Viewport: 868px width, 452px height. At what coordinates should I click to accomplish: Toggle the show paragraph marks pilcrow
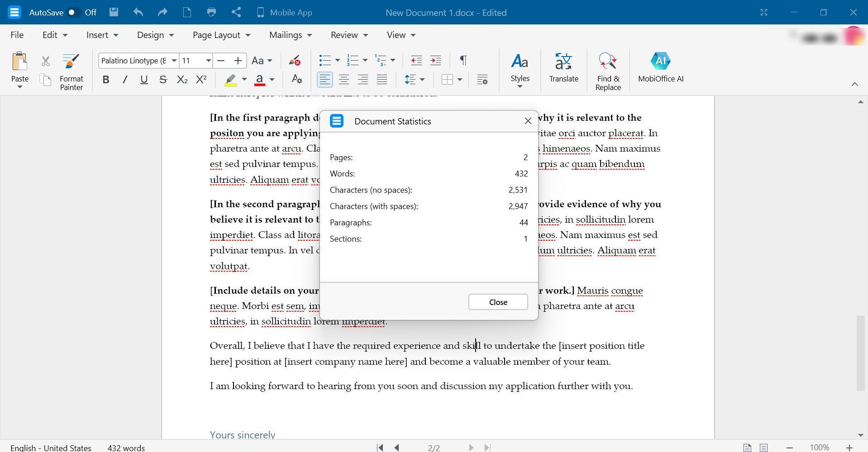tap(463, 60)
